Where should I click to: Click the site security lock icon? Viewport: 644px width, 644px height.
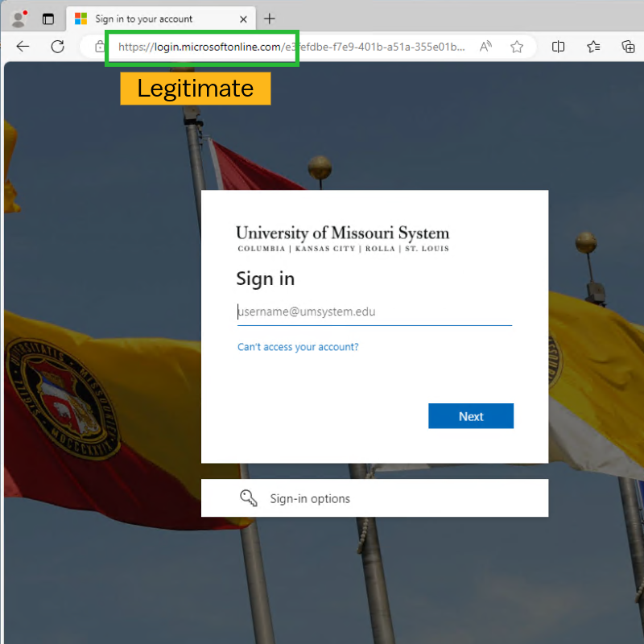(x=100, y=47)
